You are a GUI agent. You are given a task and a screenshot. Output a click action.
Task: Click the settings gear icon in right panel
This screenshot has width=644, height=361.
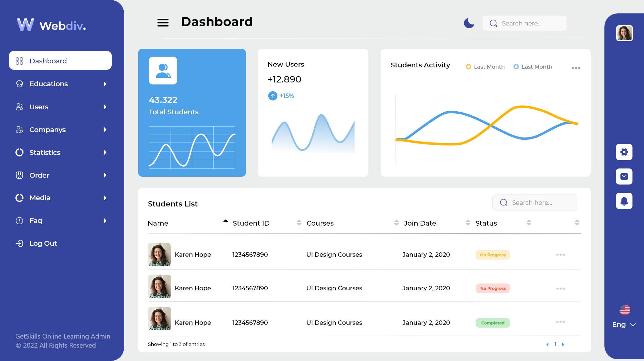[x=624, y=152]
